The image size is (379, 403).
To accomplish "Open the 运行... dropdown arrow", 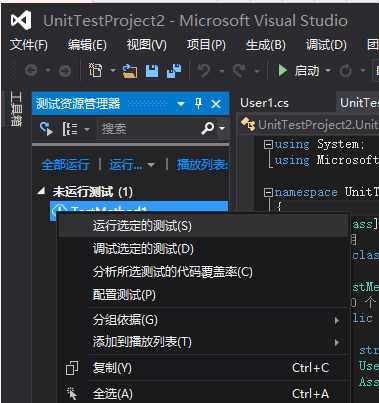I will [x=151, y=165].
